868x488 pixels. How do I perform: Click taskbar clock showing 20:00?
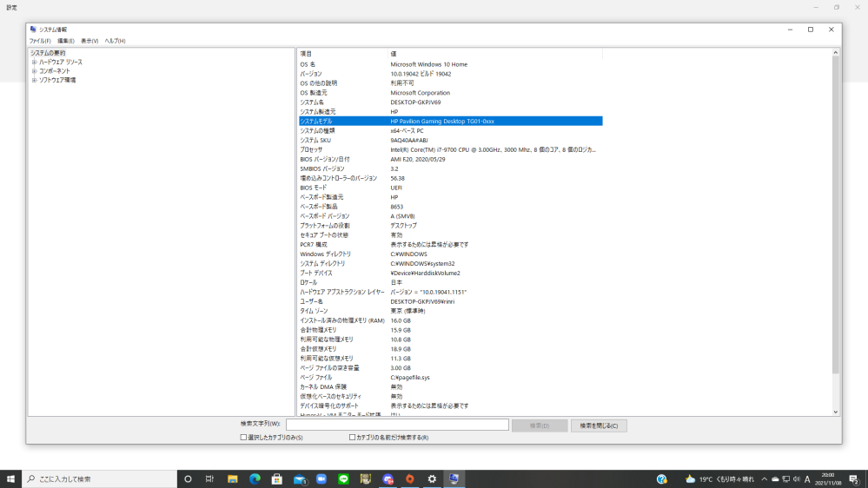click(x=827, y=479)
